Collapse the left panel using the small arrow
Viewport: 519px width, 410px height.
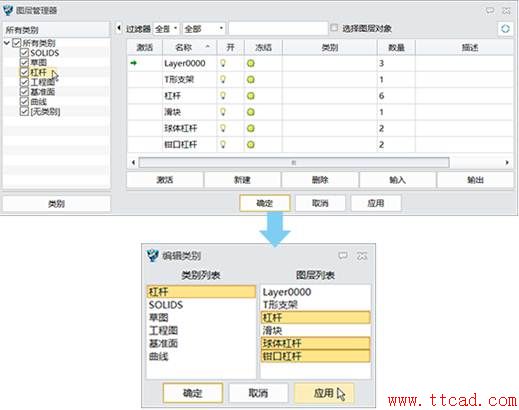[118, 28]
